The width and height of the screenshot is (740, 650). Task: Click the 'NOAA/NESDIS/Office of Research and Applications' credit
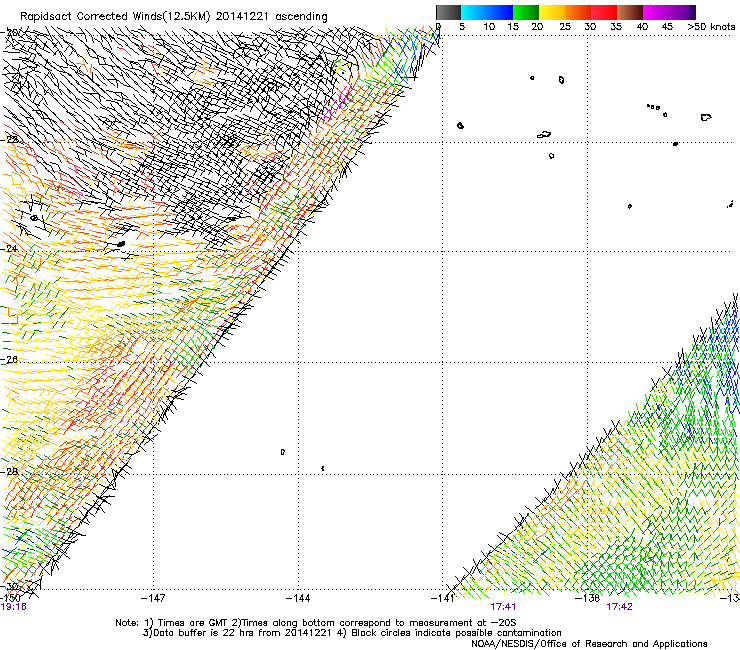[x=589, y=644]
